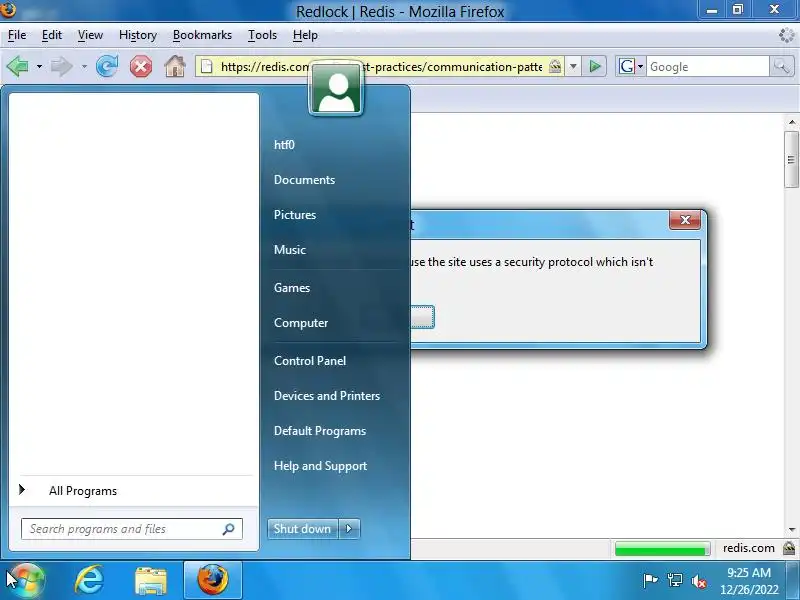Image resolution: width=800 pixels, height=600 pixels.
Task: Click the network tray icon
Action: point(675,581)
